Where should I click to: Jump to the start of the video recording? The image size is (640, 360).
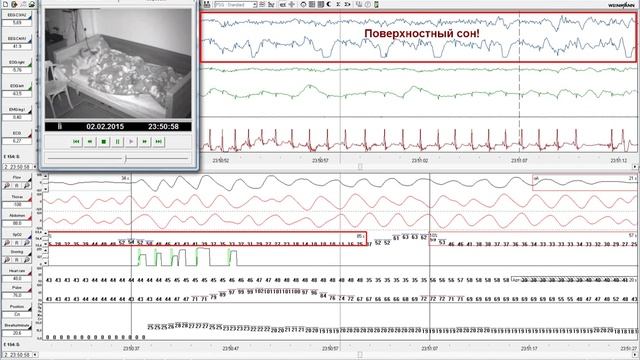[76, 142]
